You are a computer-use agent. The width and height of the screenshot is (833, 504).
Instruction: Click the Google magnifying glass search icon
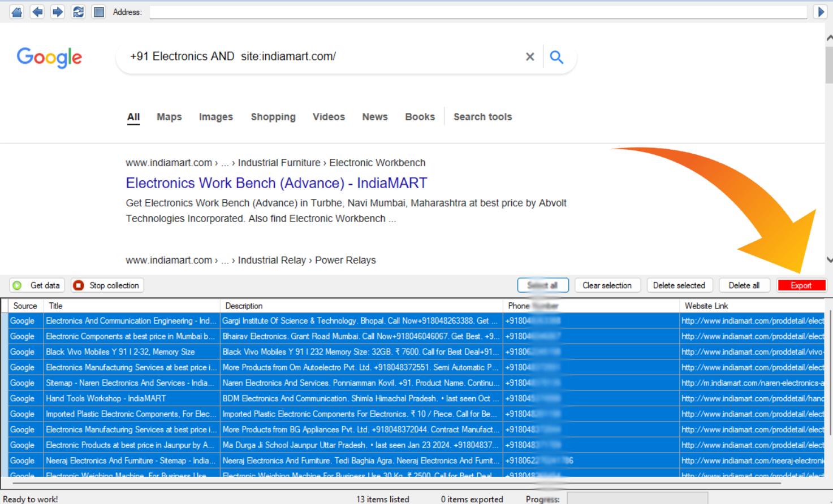click(x=556, y=57)
